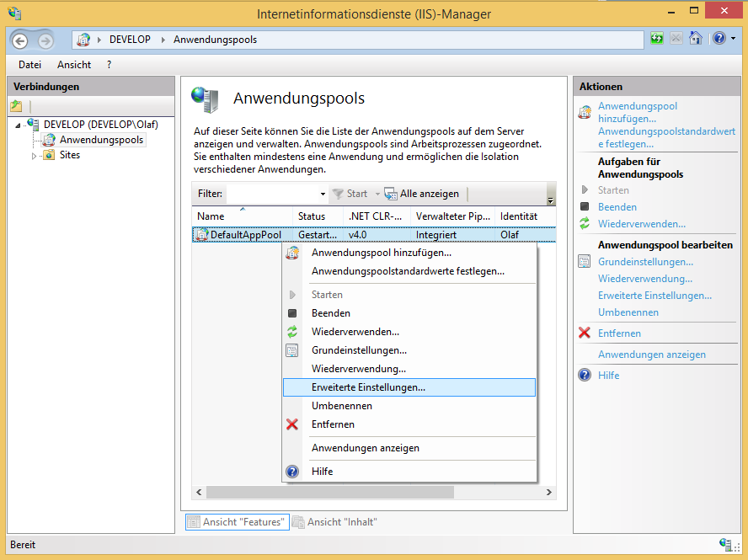The height and width of the screenshot is (560, 748).
Task: Click the 'Alle anzeigen' grouping icon
Action: [x=390, y=193]
